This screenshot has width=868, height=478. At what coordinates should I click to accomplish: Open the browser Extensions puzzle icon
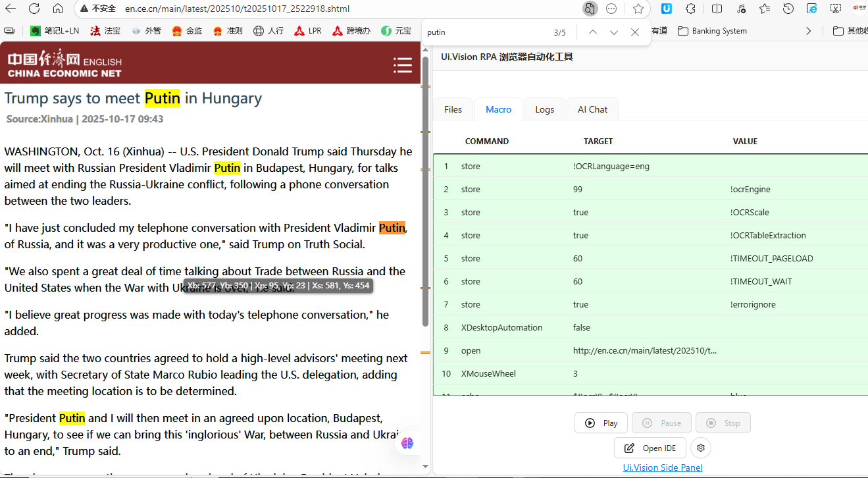pyautogui.click(x=690, y=9)
